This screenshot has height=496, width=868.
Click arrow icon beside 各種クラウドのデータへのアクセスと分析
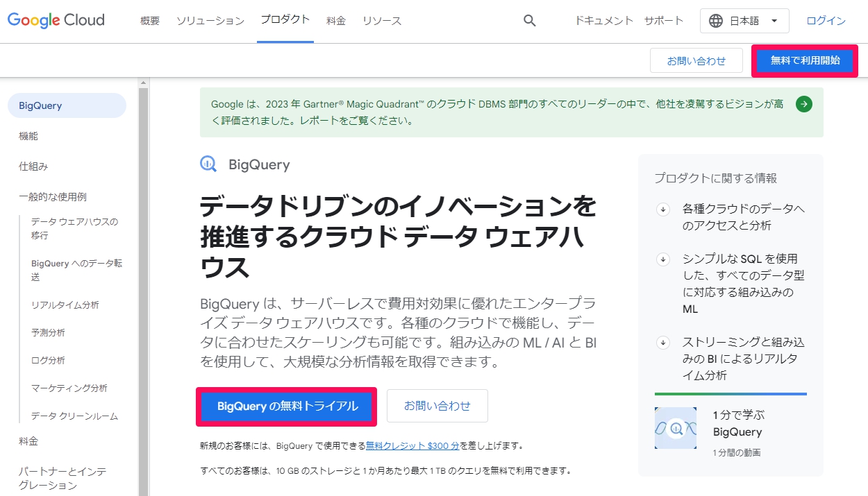(x=663, y=209)
